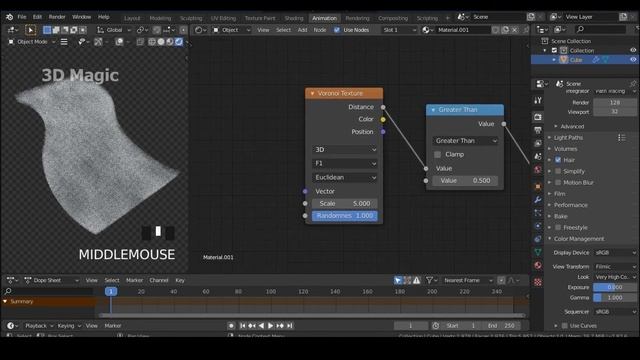Open the node editor Add menu
This screenshot has height=360, width=640.
point(302,30)
